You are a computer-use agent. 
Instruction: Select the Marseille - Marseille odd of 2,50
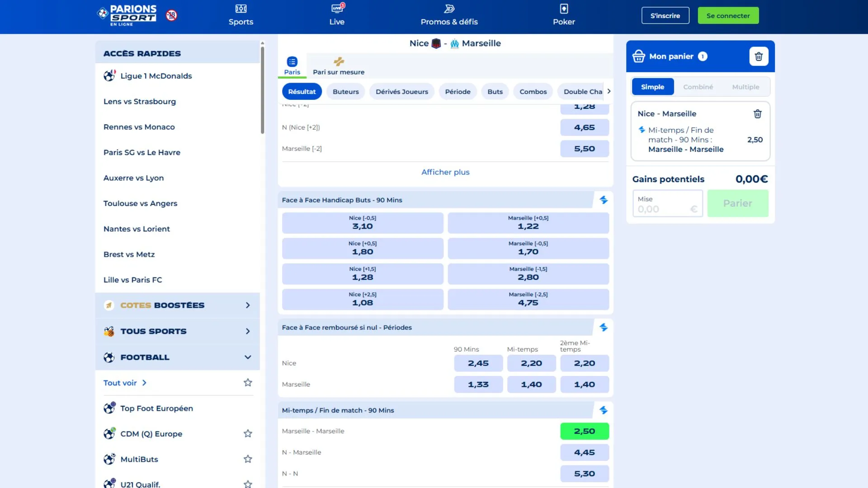[585, 431]
